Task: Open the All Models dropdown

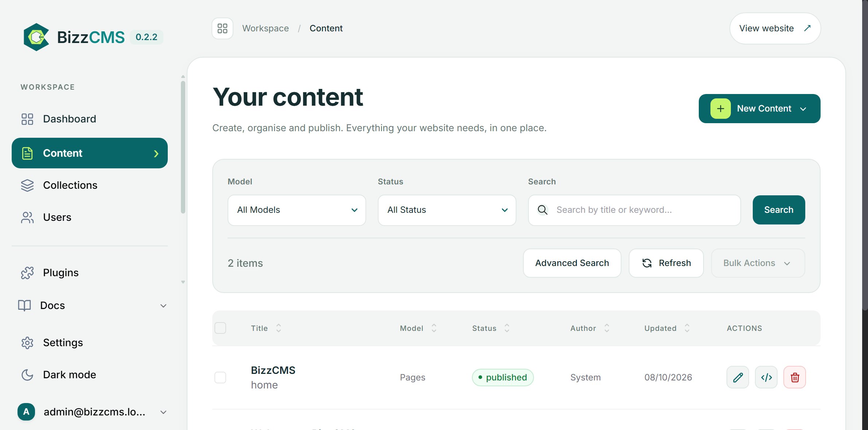Action: point(297,210)
